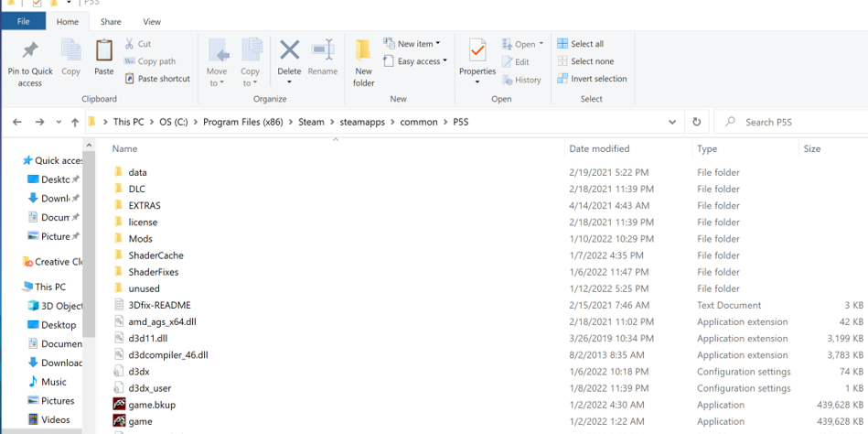Select the Mods folder

pyautogui.click(x=140, y=239)
